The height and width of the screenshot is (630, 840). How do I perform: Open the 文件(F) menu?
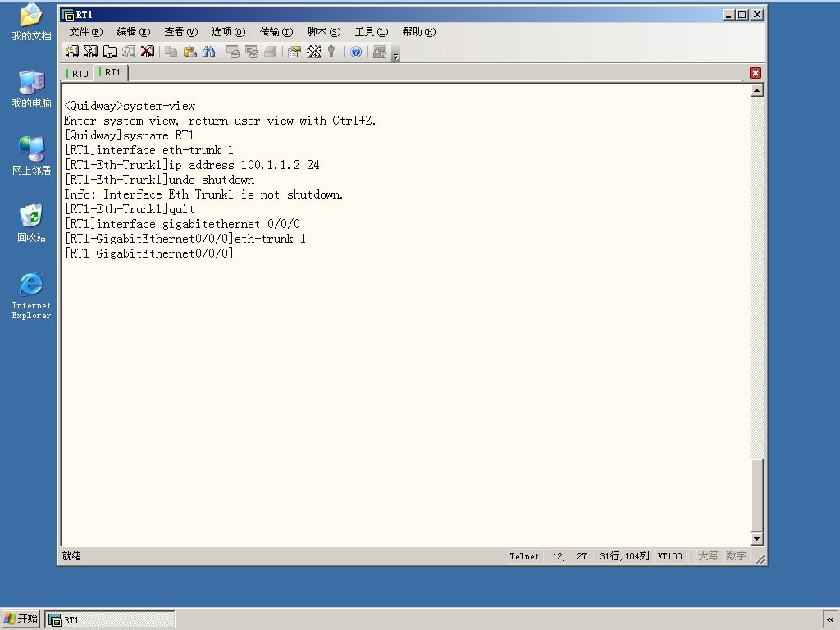[x=85, y=32]
